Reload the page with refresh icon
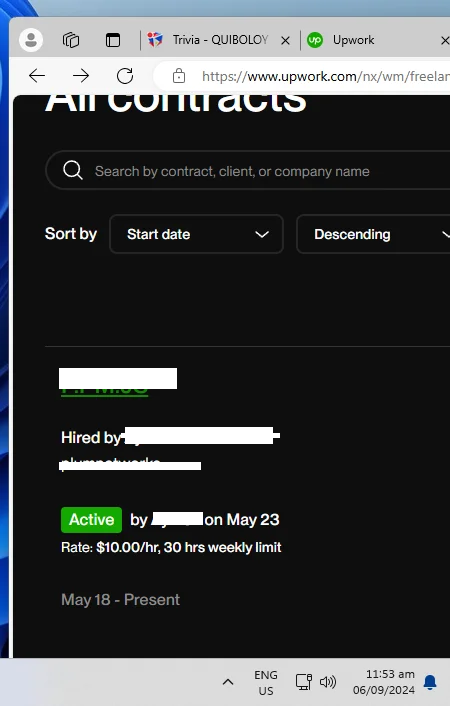The image size is (450, 706). click(125, 76)
